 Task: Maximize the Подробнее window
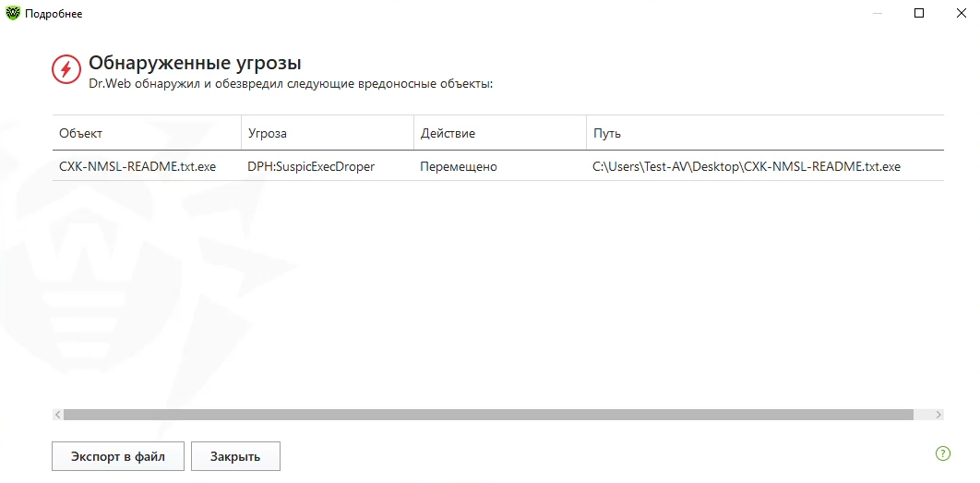click(x=919, y=13)
